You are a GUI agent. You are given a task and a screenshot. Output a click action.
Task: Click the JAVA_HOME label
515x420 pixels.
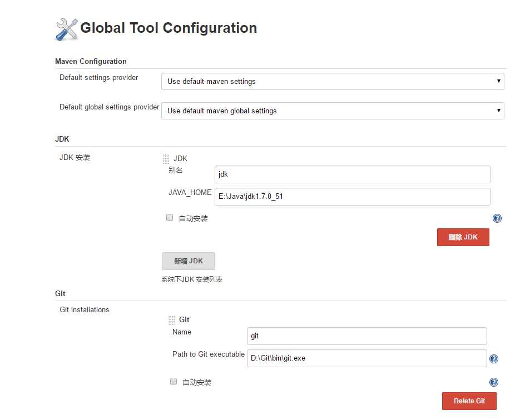pos(190,193)
